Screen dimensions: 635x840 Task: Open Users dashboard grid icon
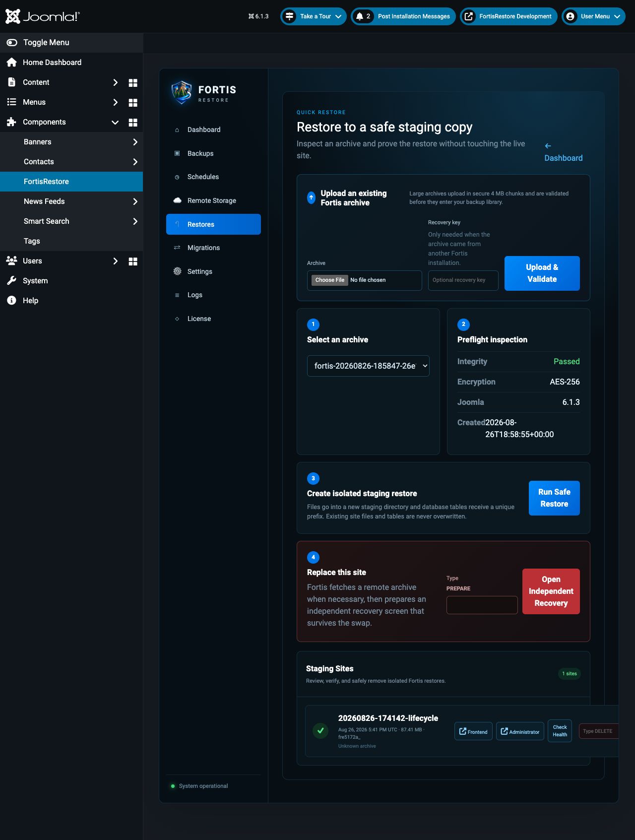pyautogui.click(x=133, y=261)
